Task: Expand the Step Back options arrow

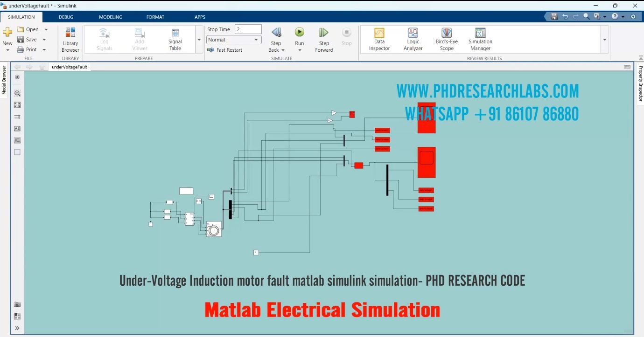Action: 282,50
